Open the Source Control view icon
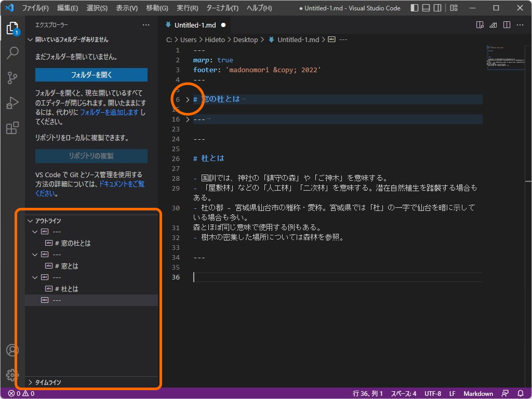The height and width of the screenshot is (399, 532). click(12, 78)
